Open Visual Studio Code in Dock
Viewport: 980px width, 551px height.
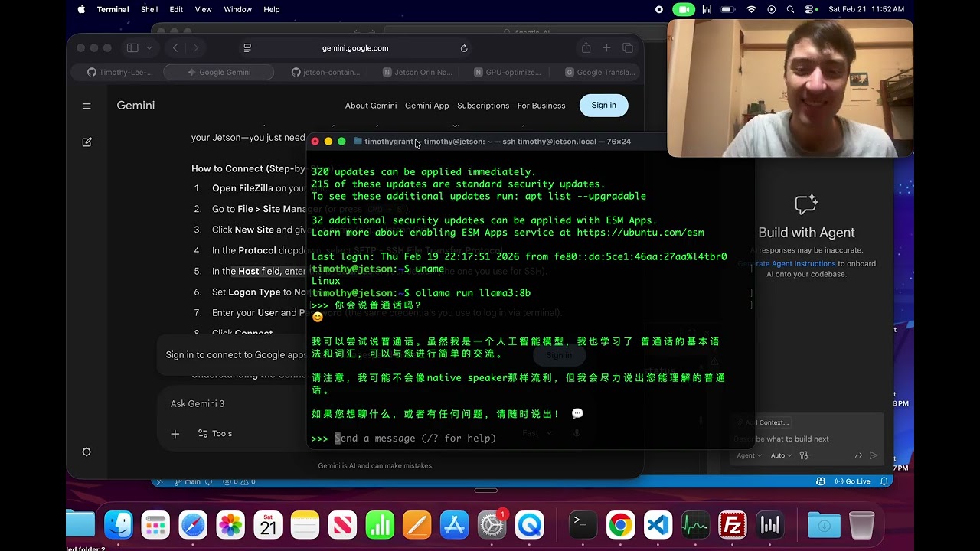[x=658, y=525]
